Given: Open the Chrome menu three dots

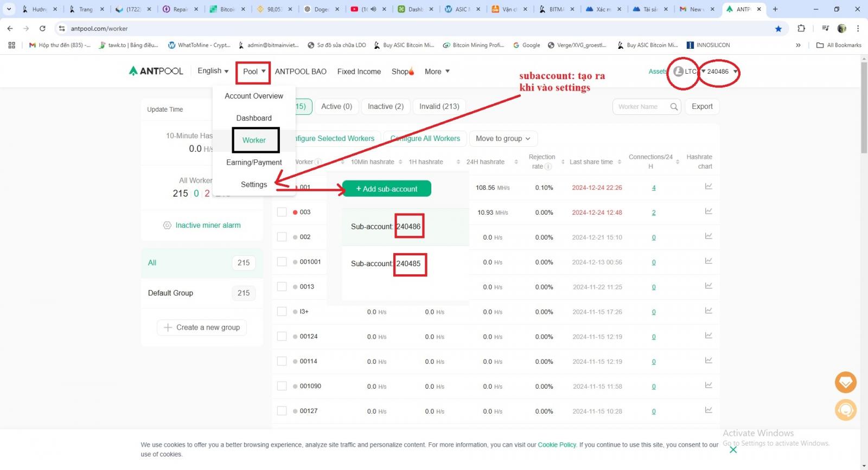Looking at the screenshot, I should tap(858, 29).
